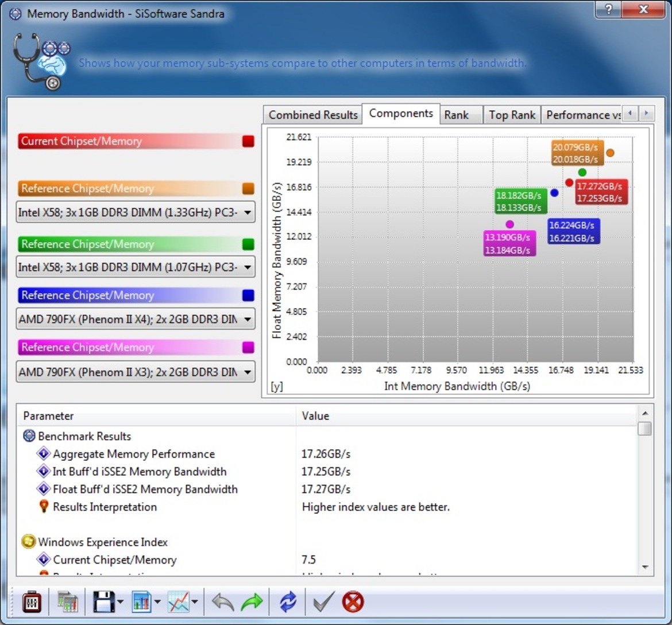Click the results list scrollbar thumb
This screenshot has width=672, height=625.
644,428
